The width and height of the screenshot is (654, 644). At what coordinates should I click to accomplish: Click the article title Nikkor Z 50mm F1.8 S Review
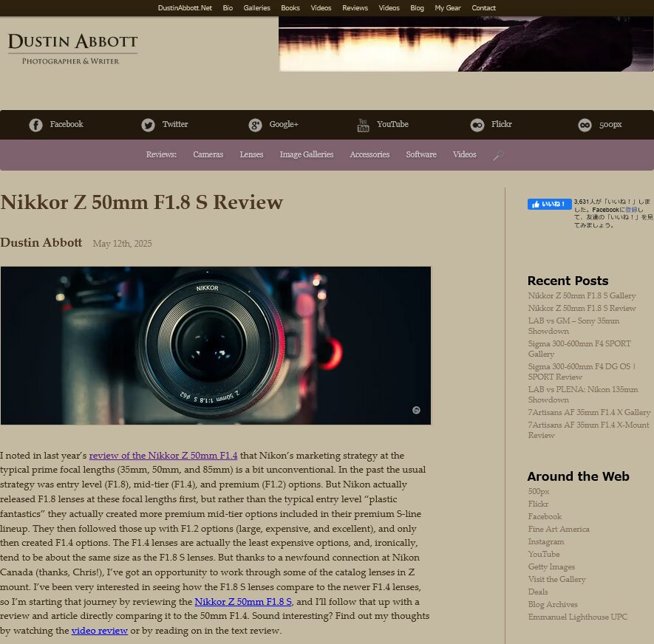click(x=141, y=202)
